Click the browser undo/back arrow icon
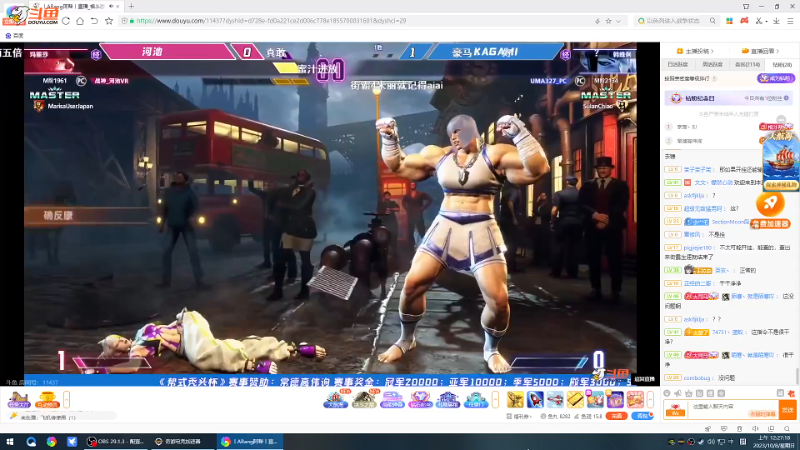This screenshot has width=800, height=450. click(x=94, y=21)
